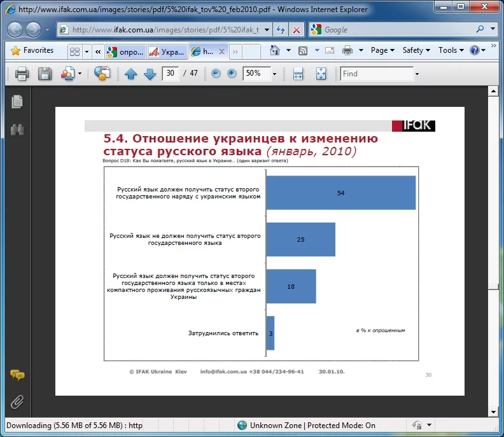The image size is (504, 437).
Task: Expand the status bar zoom dropdown arrow
Action: (429, 425)
